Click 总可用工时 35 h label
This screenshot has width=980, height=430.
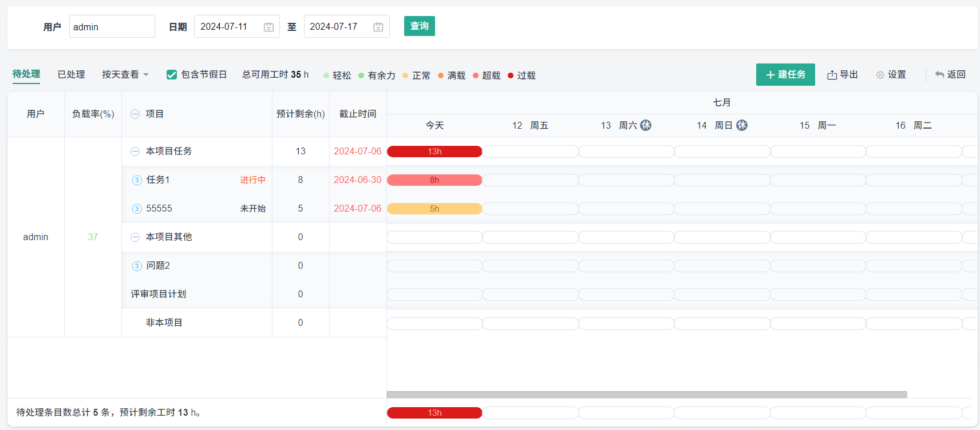pos(275,75)
